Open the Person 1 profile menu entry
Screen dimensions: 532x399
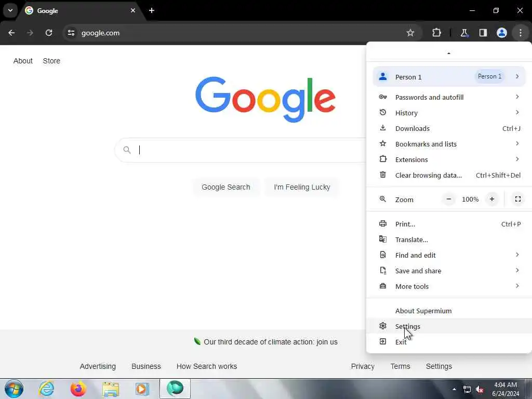click(x=449, y=77)
